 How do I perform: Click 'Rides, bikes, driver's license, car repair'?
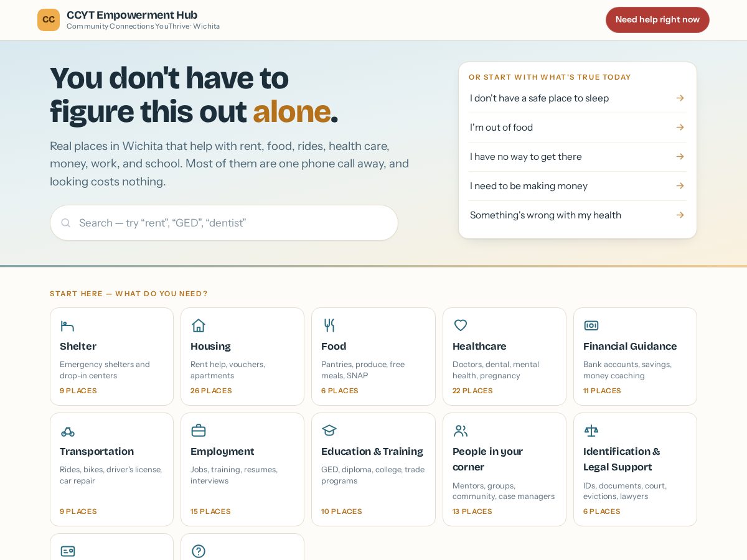click(x=111, y=475)
